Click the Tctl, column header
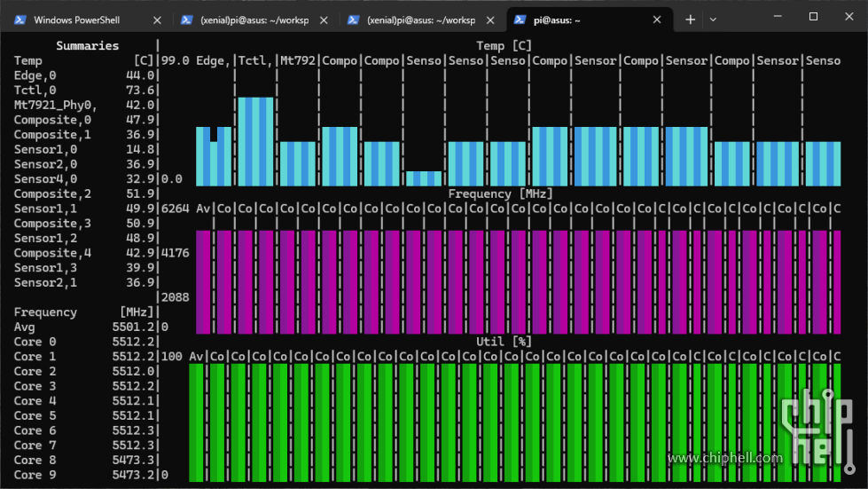Image resolution: width=868 pixels, height=489 pixels. click(x=255, y=61)
